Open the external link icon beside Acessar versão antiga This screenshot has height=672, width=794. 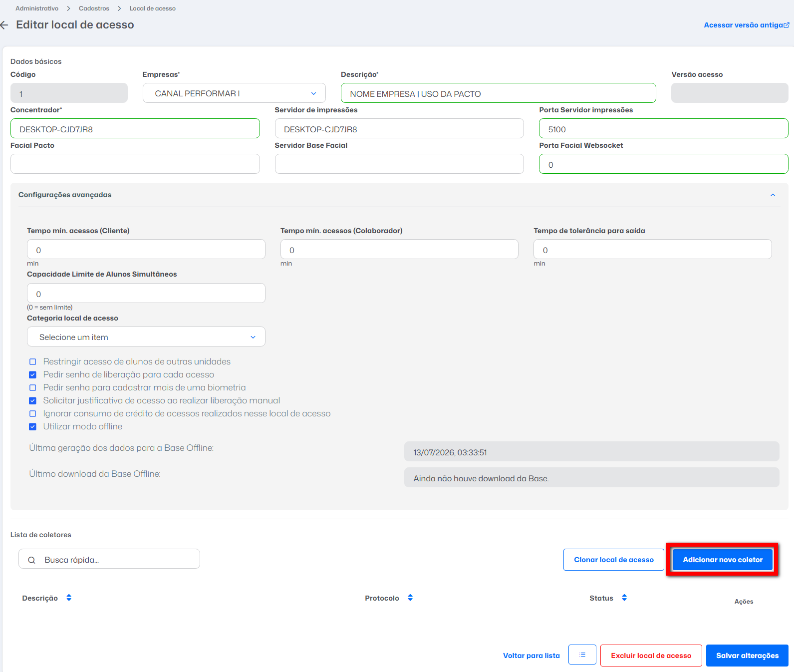[787, 25]
